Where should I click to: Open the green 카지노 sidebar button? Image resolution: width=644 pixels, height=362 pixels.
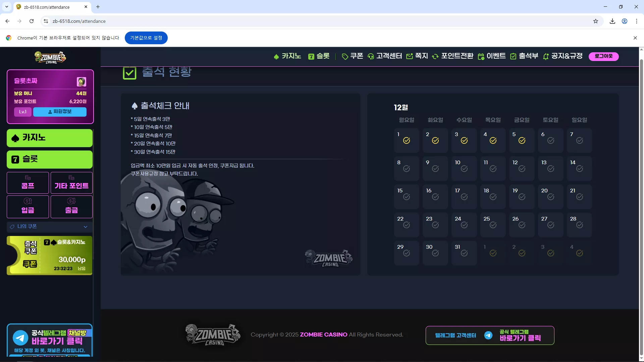tap(50, 138)
